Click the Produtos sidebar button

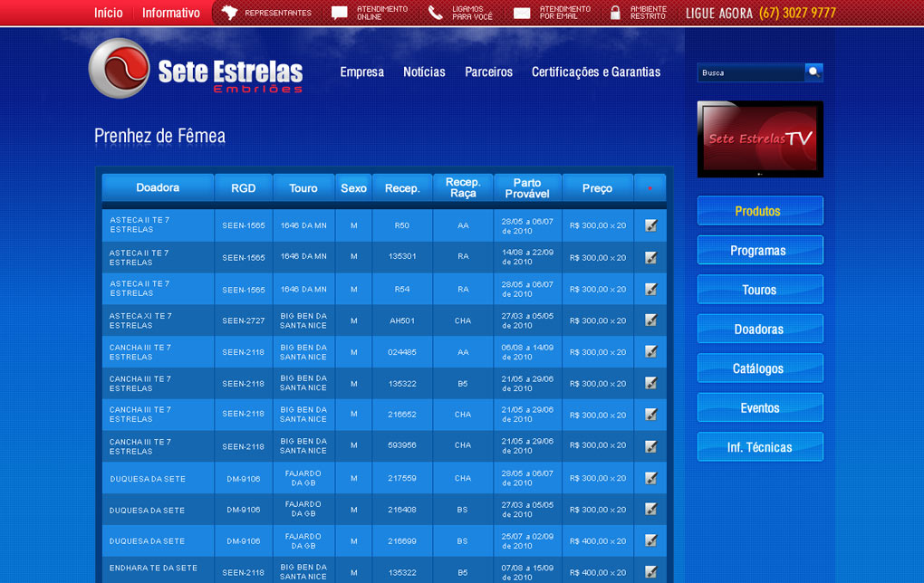point(760,211)
